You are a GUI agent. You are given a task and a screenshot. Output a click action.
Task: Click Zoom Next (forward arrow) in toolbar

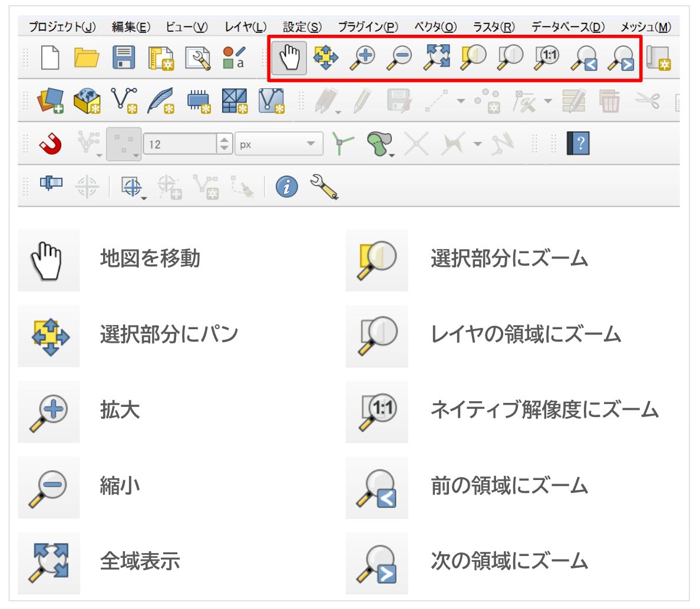pos(621,58)
